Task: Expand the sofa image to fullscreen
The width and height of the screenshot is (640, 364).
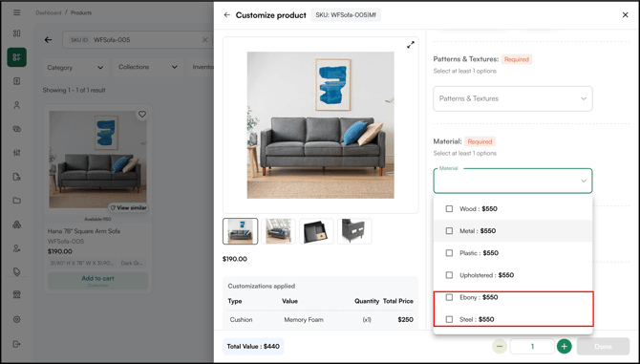Action: coord(411,45)
